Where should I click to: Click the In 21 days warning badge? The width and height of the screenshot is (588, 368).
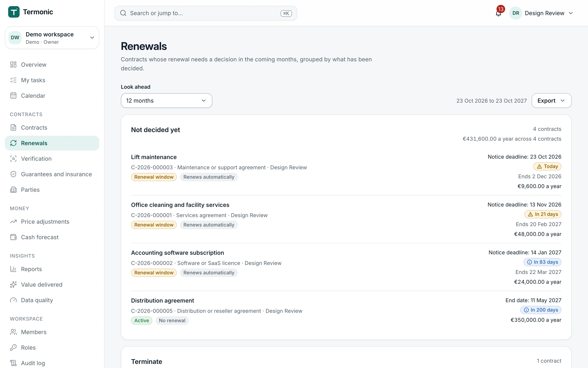(543, 214)
